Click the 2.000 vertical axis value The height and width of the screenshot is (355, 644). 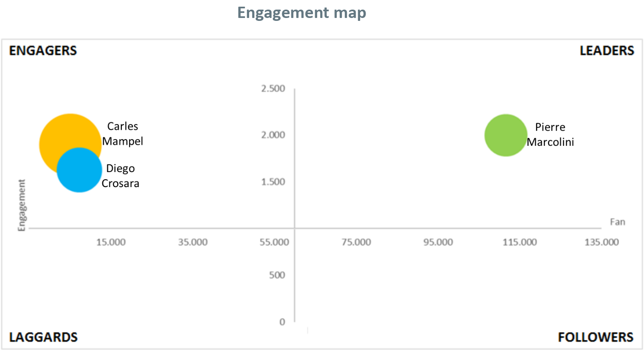[x=273, y=135]
